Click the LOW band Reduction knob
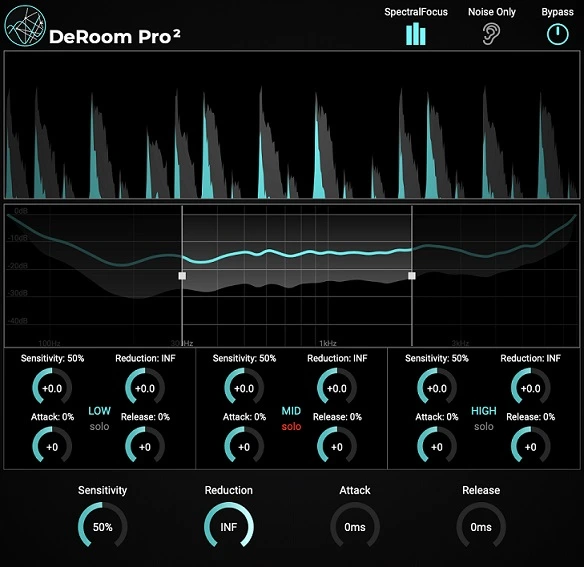Image resolution: width=584 pixels, height=567 pixels. [x=145, y=386]
